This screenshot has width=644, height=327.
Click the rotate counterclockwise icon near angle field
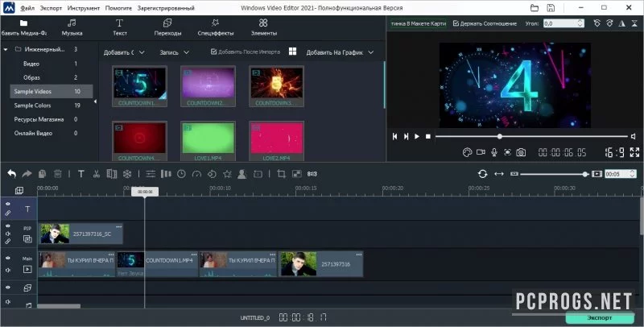[x=597, y=23]
